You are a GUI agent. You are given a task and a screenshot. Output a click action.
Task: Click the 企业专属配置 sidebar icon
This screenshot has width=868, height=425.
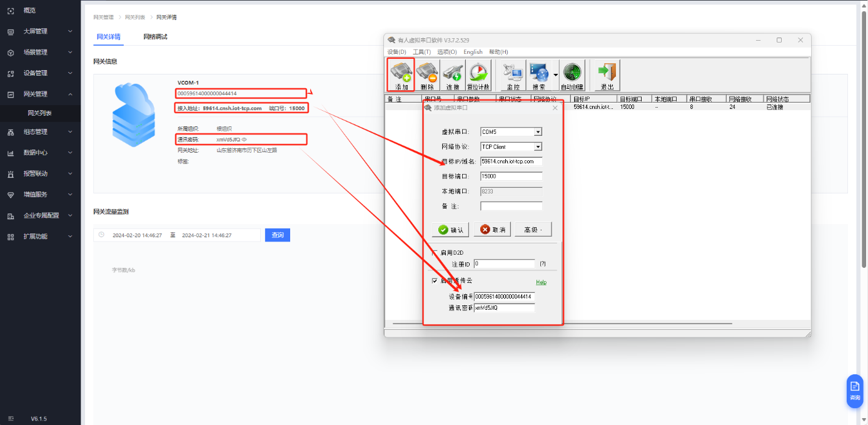tap(11, 216)
